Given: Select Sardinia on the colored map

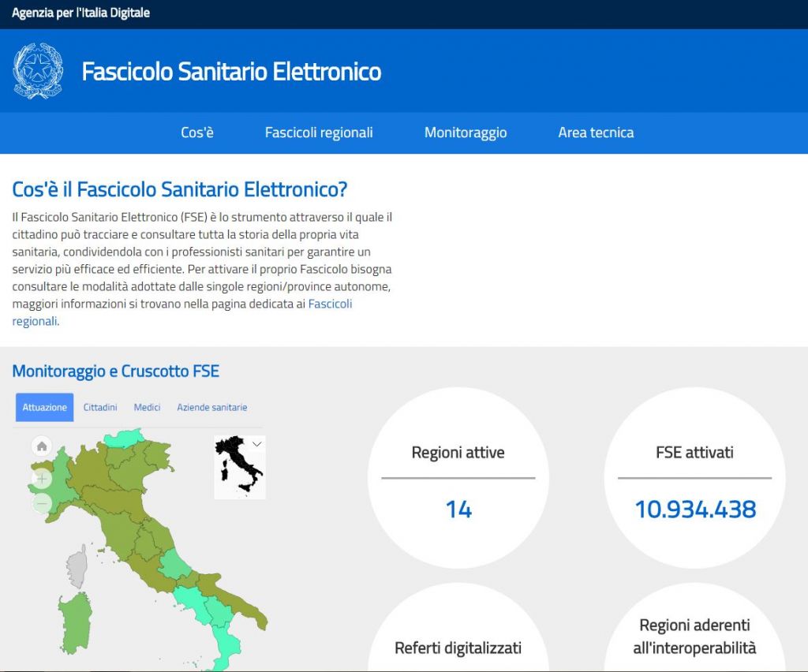Looking at the screenshot, I should point(76,622).
